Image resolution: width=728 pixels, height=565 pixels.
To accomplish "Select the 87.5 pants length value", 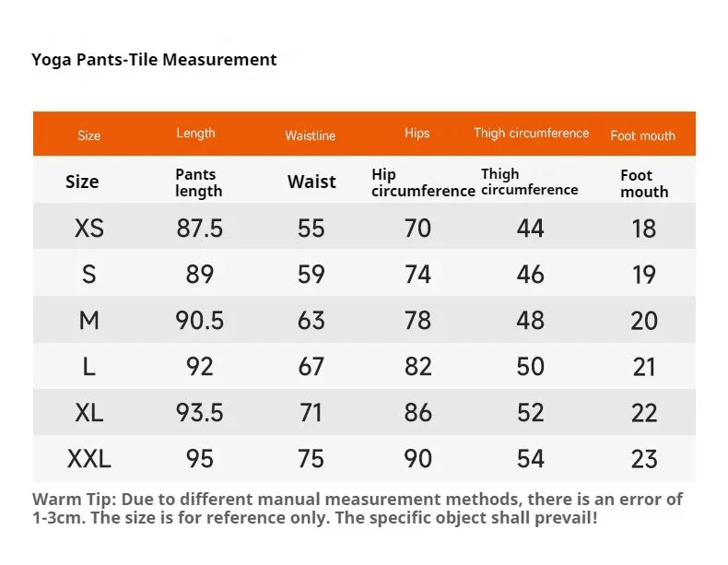I will pyautogui.click(x=200, y=229).
